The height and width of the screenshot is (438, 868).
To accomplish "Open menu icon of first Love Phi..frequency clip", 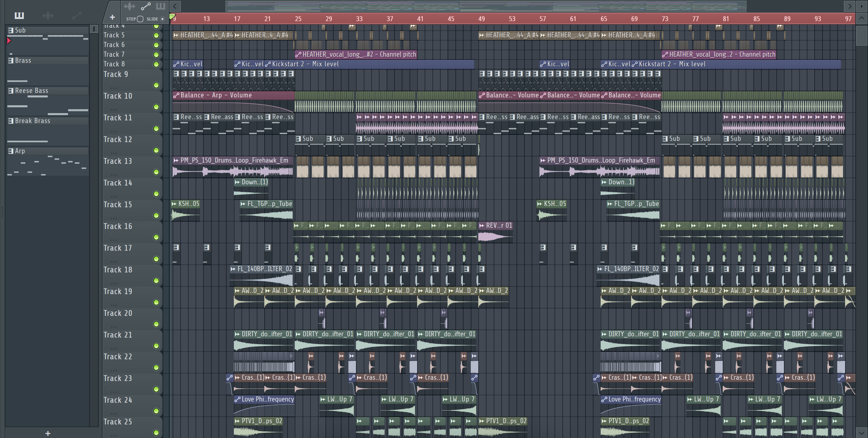I will (x=237, y=399).
